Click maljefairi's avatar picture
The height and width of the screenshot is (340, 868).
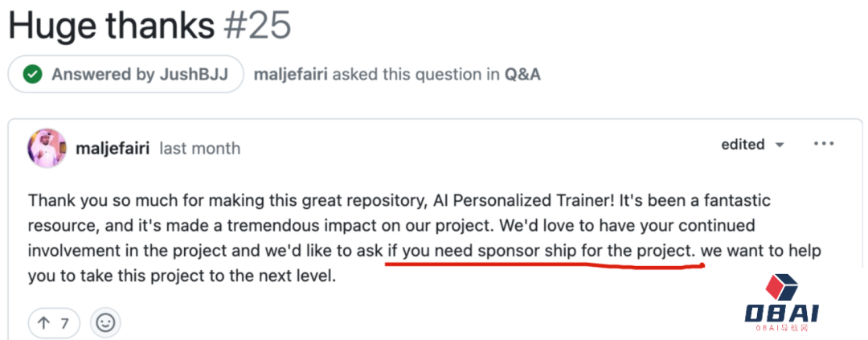(47, 148)
